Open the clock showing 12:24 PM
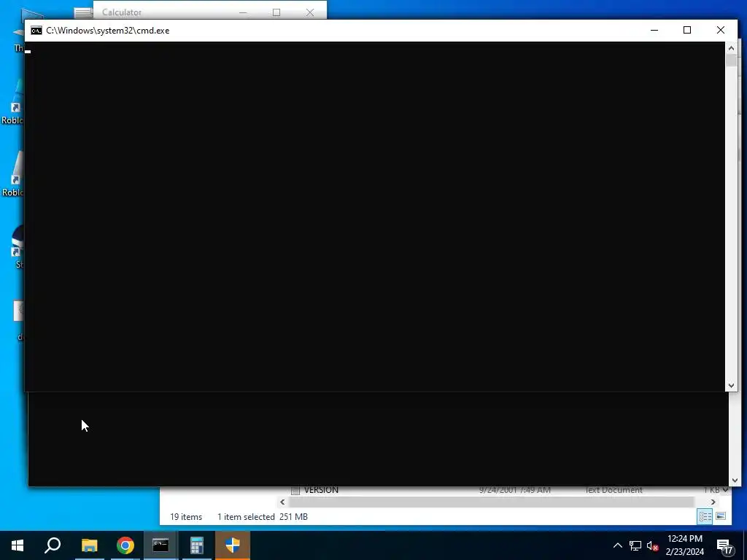 pos(684,539)
